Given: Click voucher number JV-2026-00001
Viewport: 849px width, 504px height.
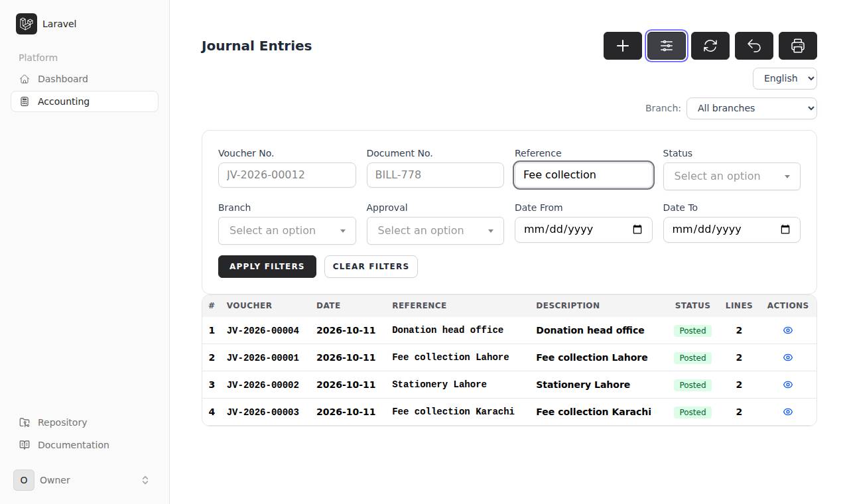Looking at the screenshot, I should point(263,357).
